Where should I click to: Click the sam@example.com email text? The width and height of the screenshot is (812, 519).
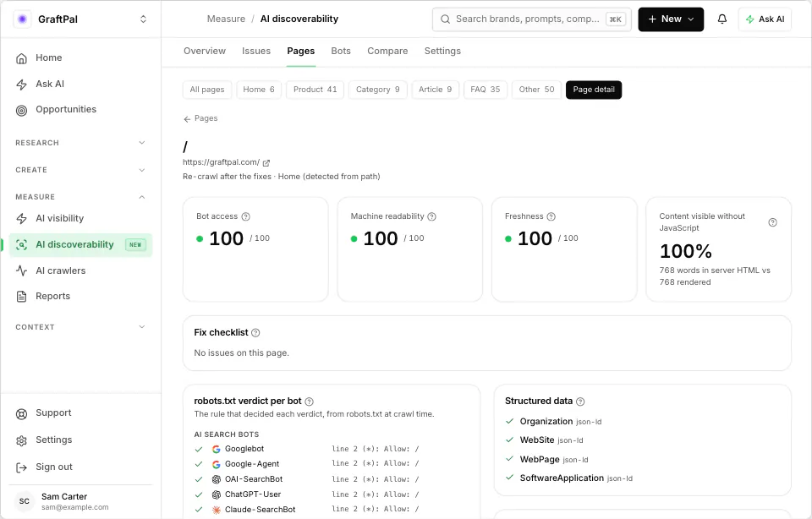pyautogui.click(x=75, y=508)
